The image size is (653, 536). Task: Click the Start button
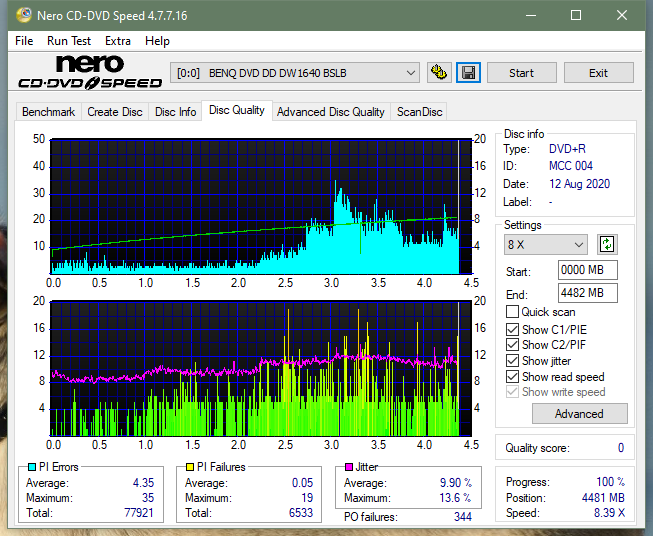521,73
